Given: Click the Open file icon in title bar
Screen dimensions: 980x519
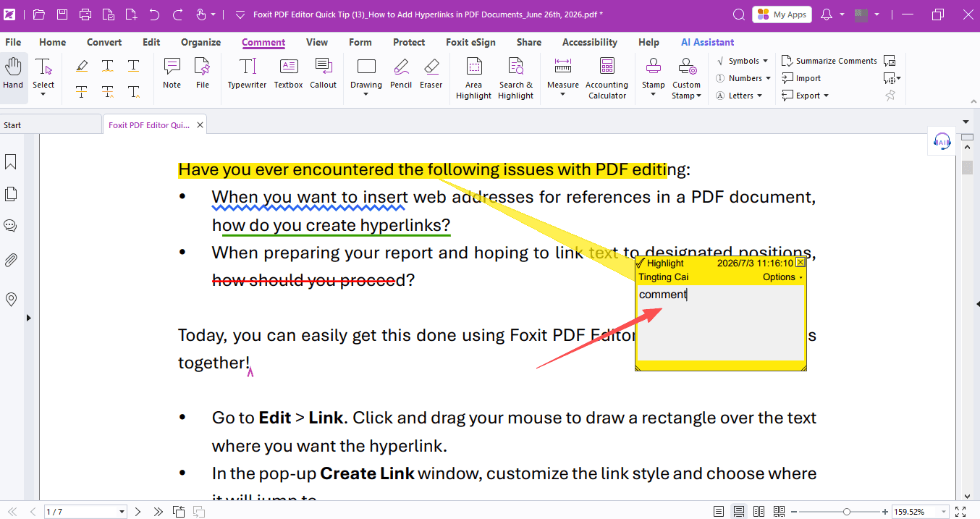Looking at the screenshot, I should tap(39, 14).
